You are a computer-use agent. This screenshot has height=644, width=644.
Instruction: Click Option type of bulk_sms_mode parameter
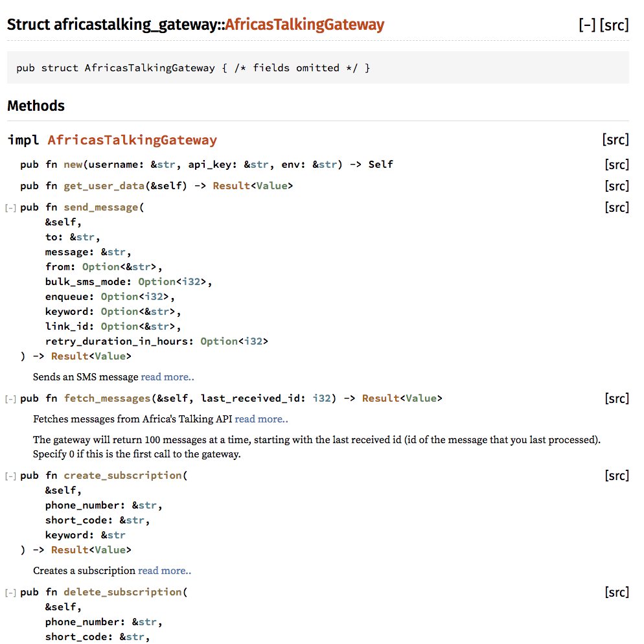[x=157, y=282]
